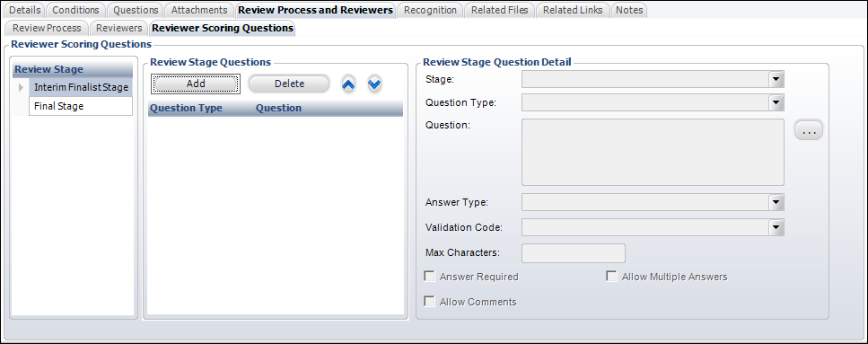Move question down with arrow icon
Image resolution: width=868 pixels, height=344 pixels.
coord(375,84)
